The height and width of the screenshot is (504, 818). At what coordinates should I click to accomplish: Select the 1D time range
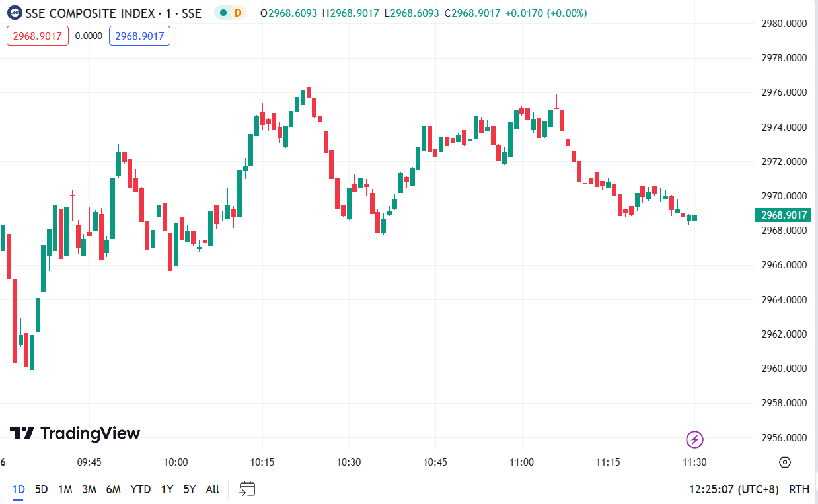tap(19, 489)
